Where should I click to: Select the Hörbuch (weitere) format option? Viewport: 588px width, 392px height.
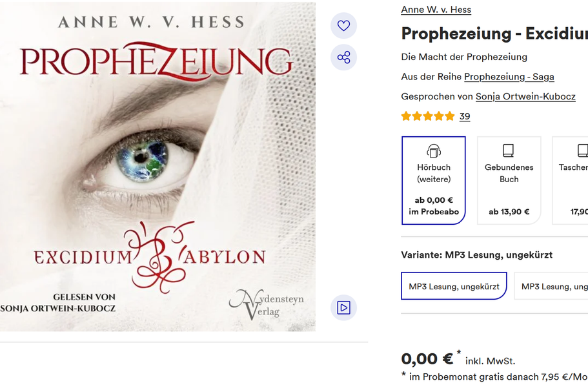click(x=434, y=180)
